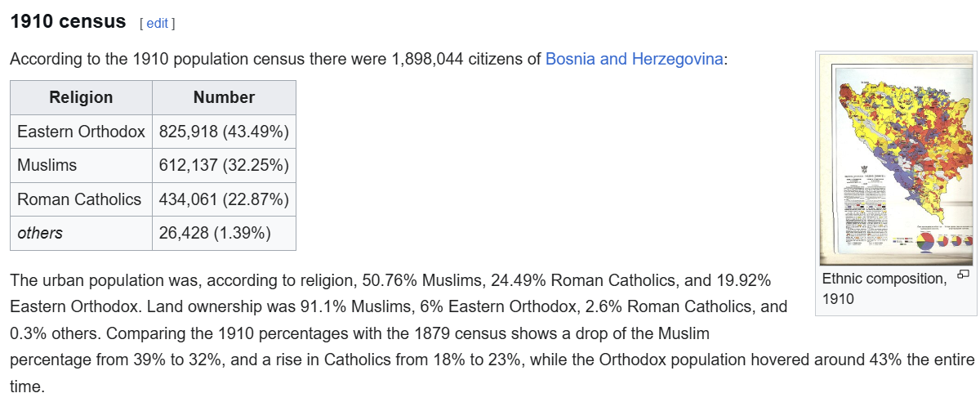Select the 434,061 (22.87%) cell
Screen dimensions: 980x420
(224, 199)
